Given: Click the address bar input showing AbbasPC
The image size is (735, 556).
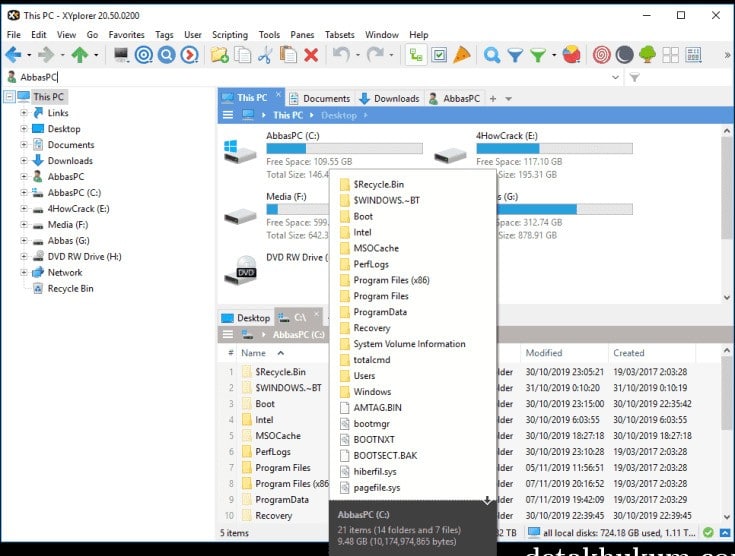Looking at the screenshot, I should [300, 77].
